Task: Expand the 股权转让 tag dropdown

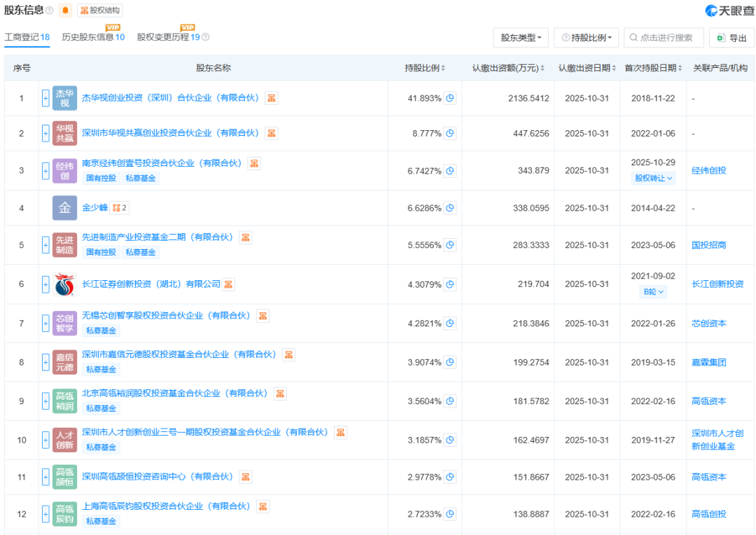Action: point(653,178)
